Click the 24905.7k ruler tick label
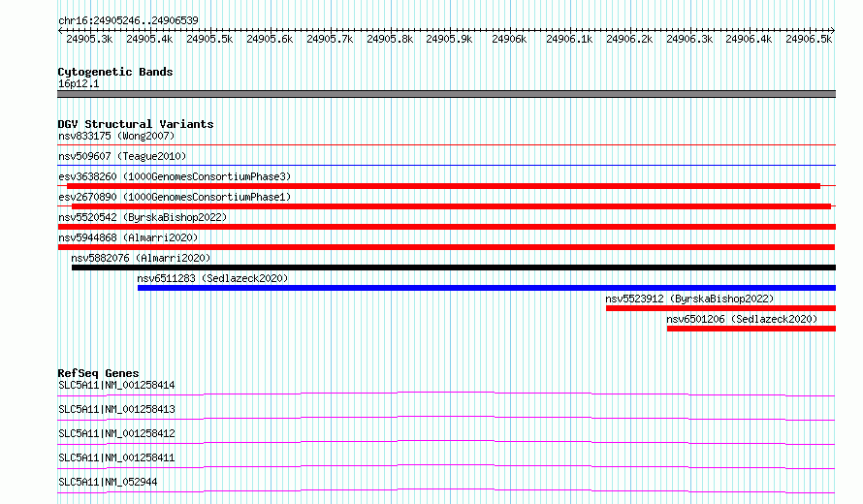The height and width of the screenshot is (504, 863). 330,39
